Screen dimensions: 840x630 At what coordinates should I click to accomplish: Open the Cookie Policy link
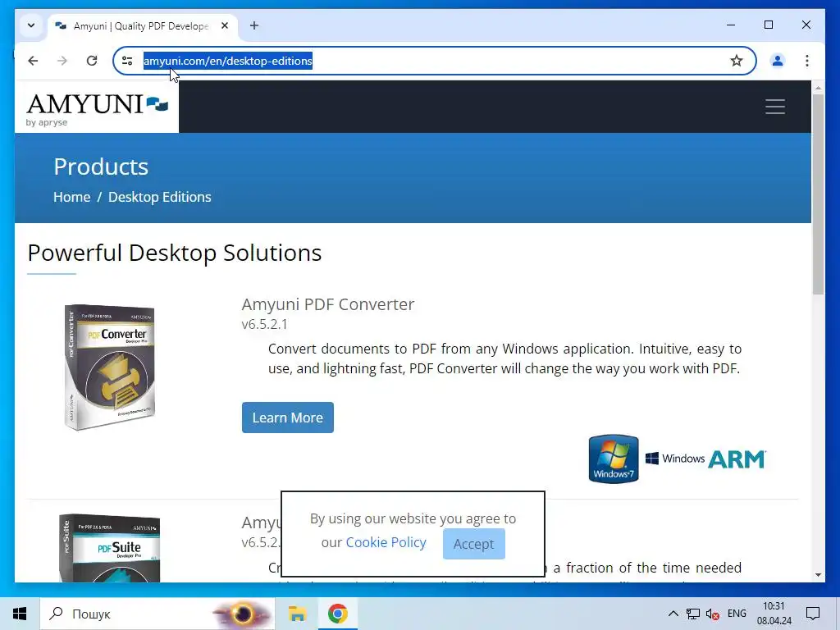tap(386, 542)
